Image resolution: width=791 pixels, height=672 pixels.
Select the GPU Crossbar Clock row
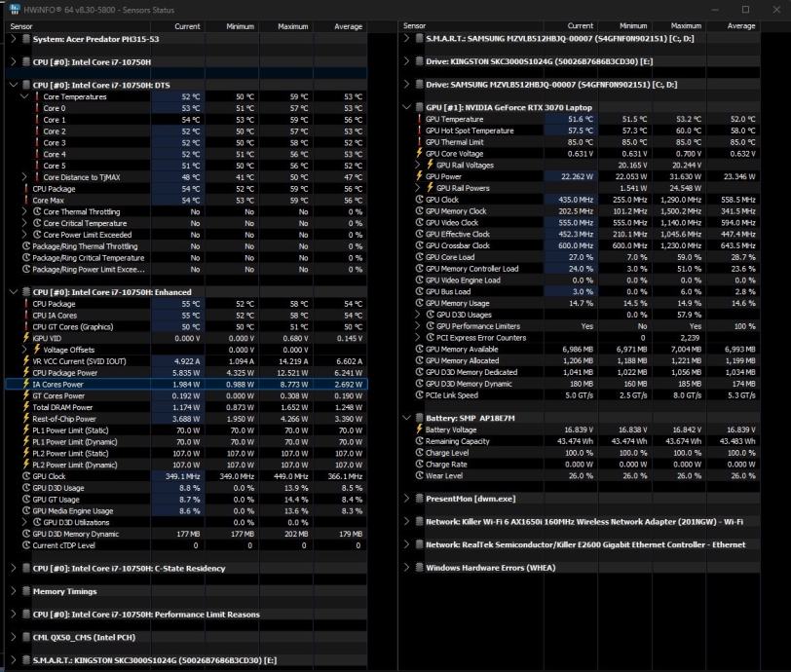pyautogui.click(x=579, y=245)
